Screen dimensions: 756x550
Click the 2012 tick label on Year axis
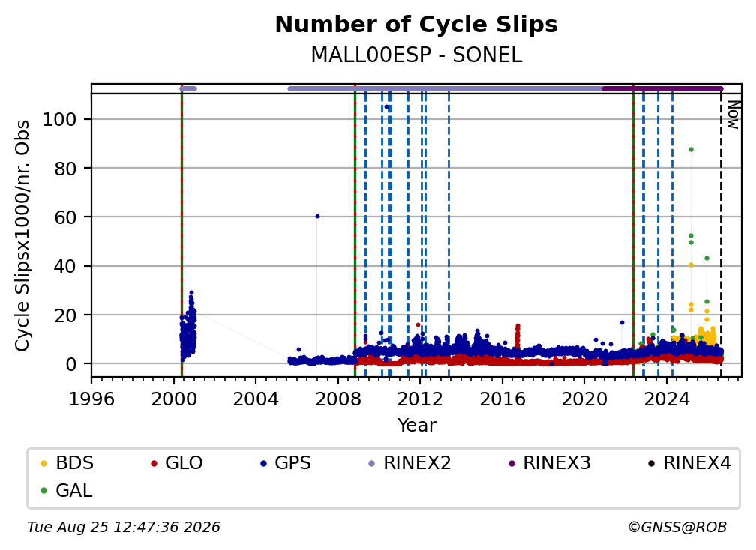click(x=420, y=399)
